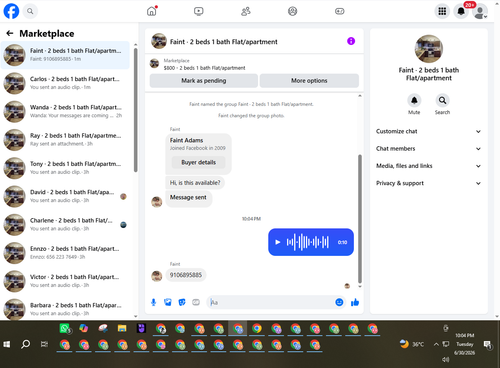Play the sent audio clip

coord(277,242)
